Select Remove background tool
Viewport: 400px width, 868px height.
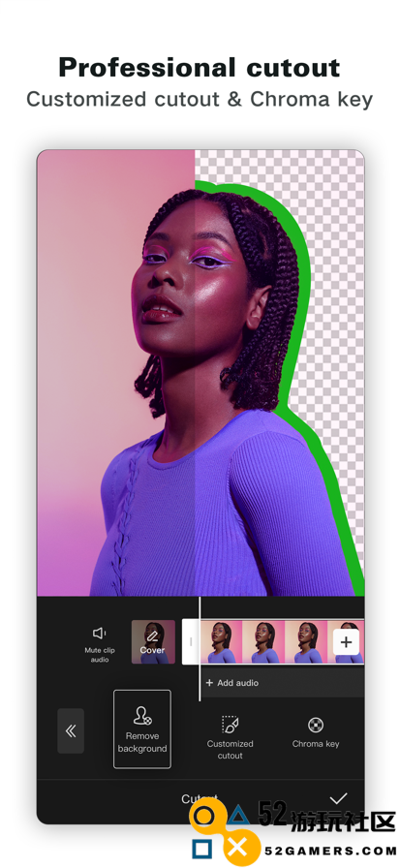(x=142, y=729)
